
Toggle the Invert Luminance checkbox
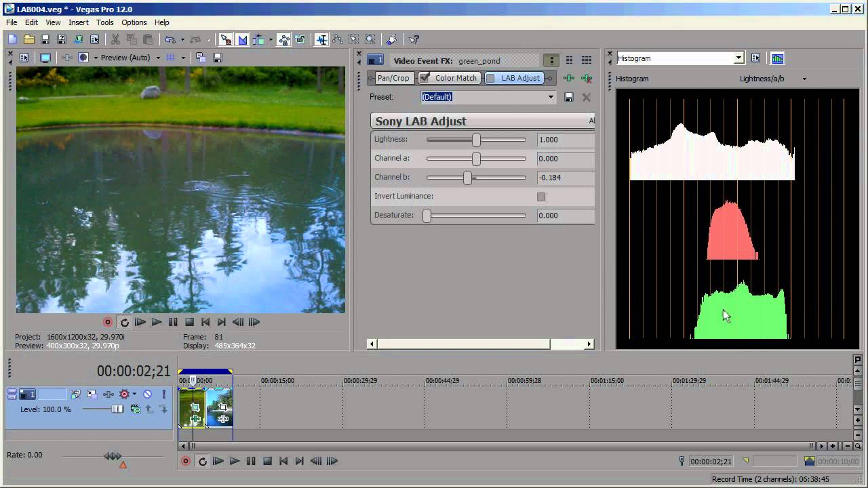click(541, 197)
